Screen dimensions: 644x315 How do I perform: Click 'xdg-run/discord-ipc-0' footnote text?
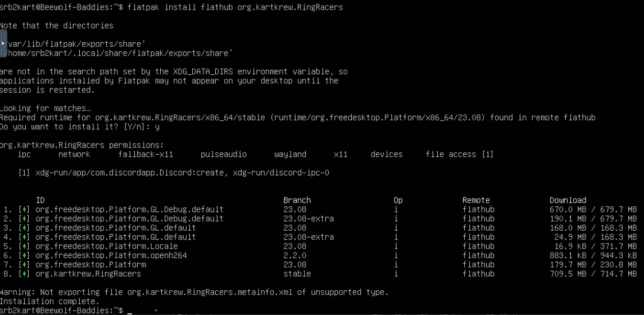pos(282,173)
